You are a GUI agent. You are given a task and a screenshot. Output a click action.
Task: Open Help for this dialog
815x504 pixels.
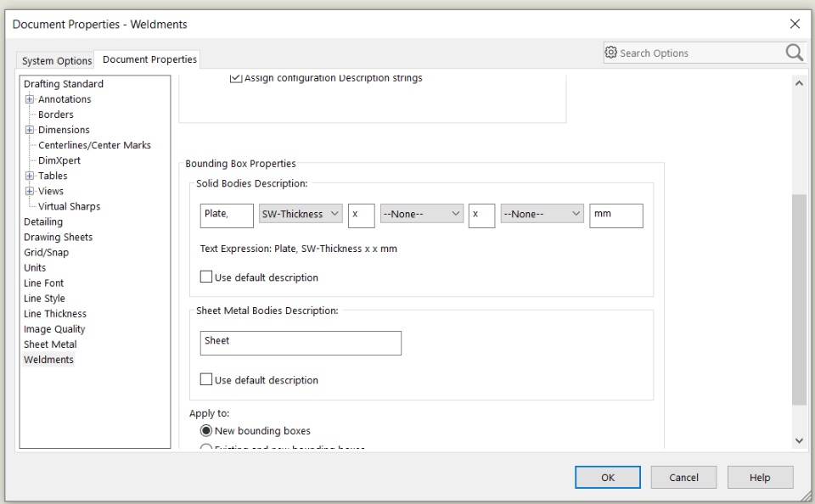pyautogui.click(x=760, y=478)
